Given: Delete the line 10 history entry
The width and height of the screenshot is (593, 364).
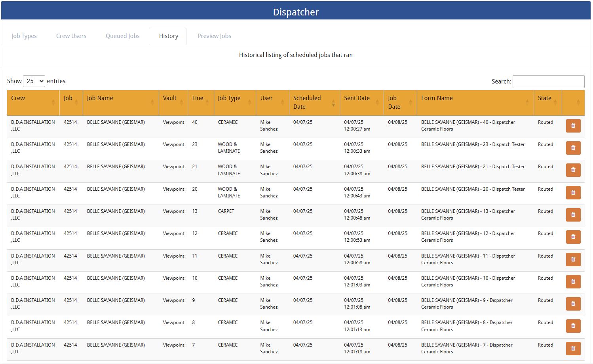Looking at the screenshot, I should pos(573,281).
